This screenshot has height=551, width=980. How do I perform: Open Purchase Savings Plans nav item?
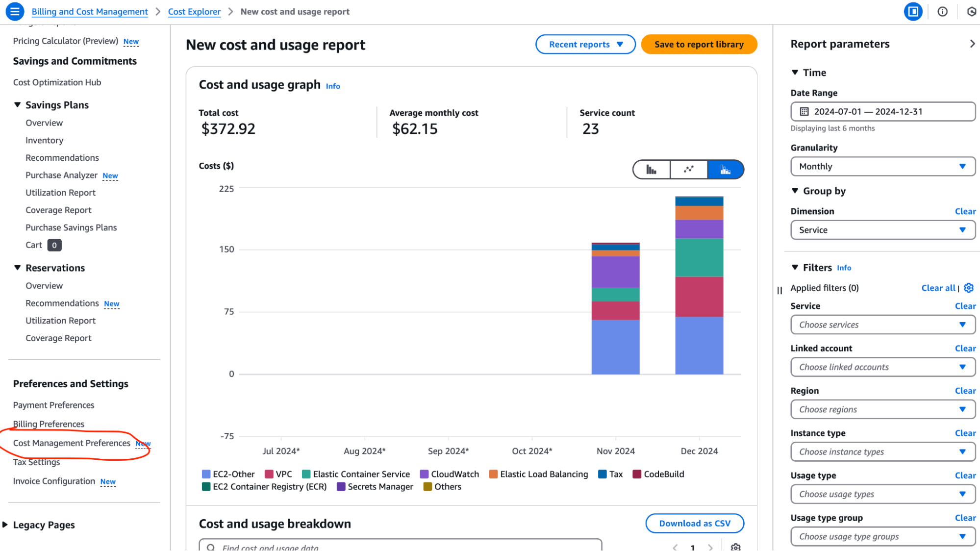point(71,227)
